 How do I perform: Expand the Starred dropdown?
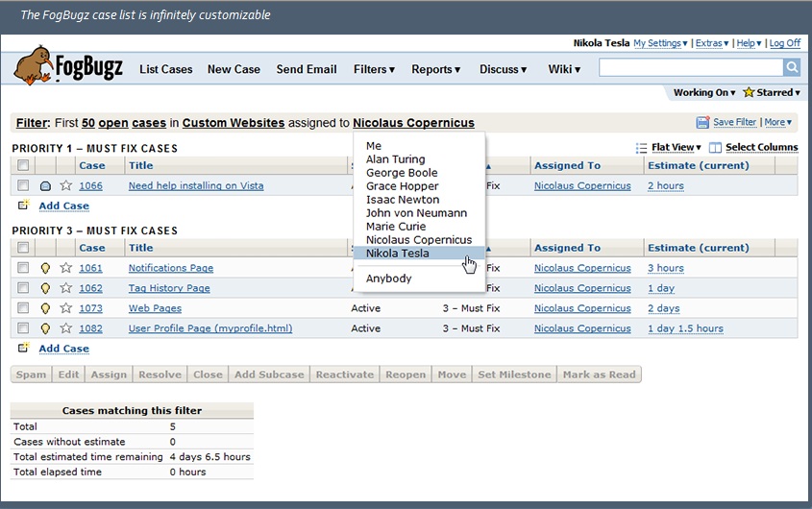click(x=778, y=93)
